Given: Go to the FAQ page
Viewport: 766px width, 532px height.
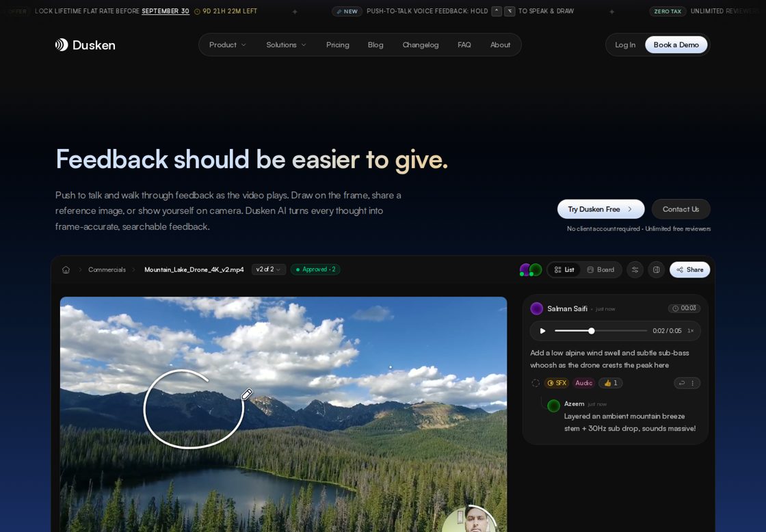Looking at the screenshot, I should click(x=464, y=45).
